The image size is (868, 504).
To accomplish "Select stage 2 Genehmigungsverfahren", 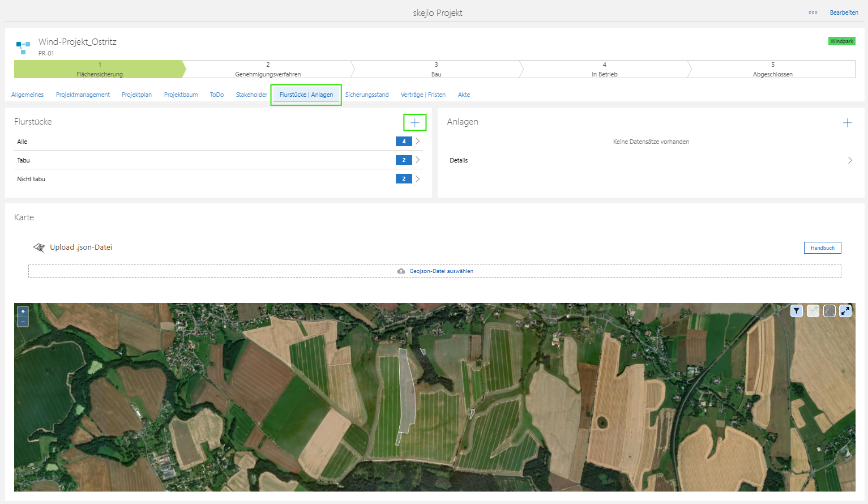I will pos(268,69).
